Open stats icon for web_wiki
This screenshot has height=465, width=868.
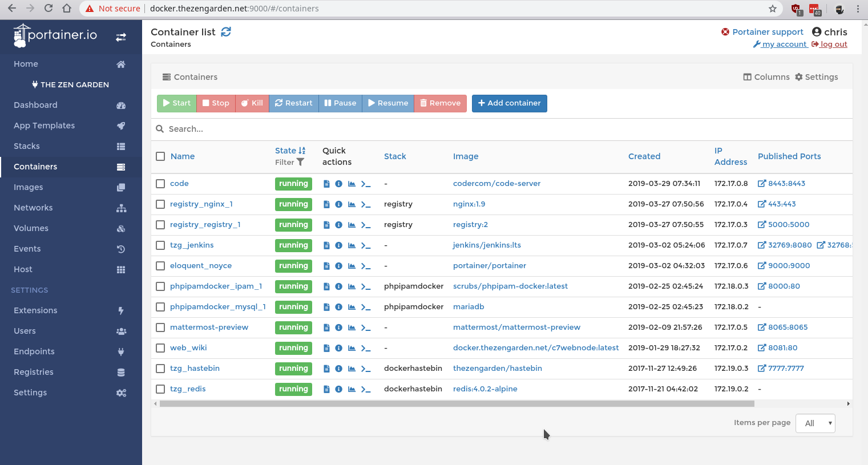point(352,348)
